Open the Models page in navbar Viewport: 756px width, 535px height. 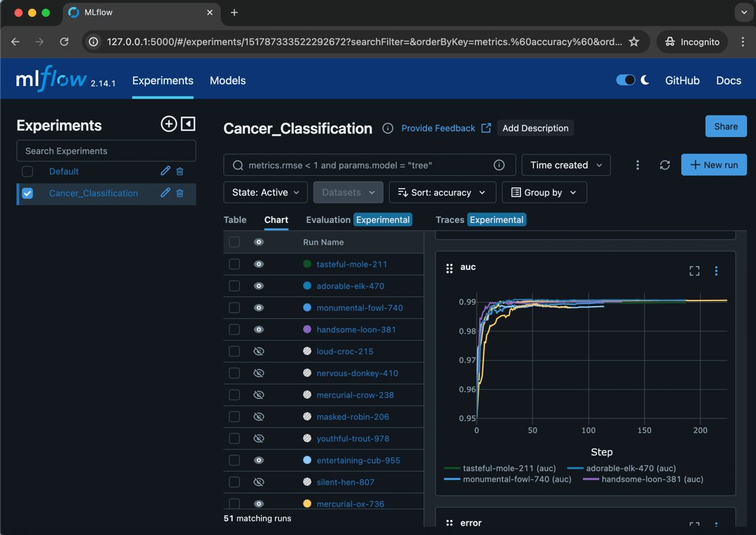227,80
